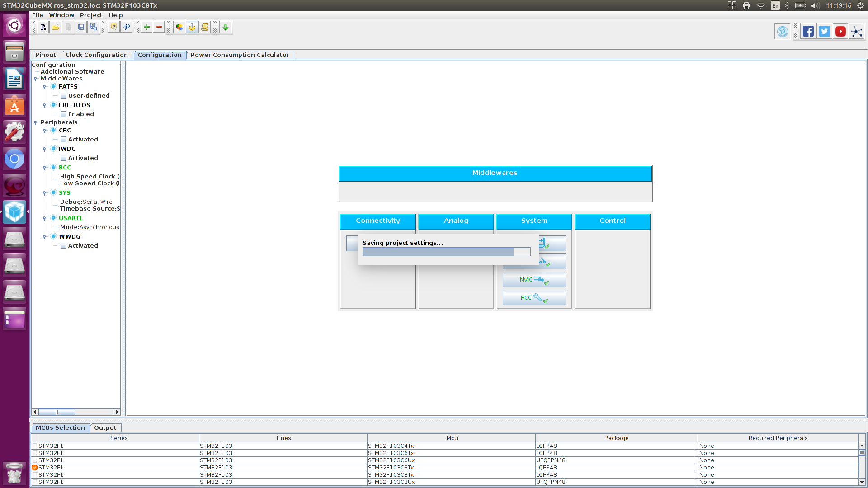Click the tree panel horizontal scrollbar thumb

57,412
